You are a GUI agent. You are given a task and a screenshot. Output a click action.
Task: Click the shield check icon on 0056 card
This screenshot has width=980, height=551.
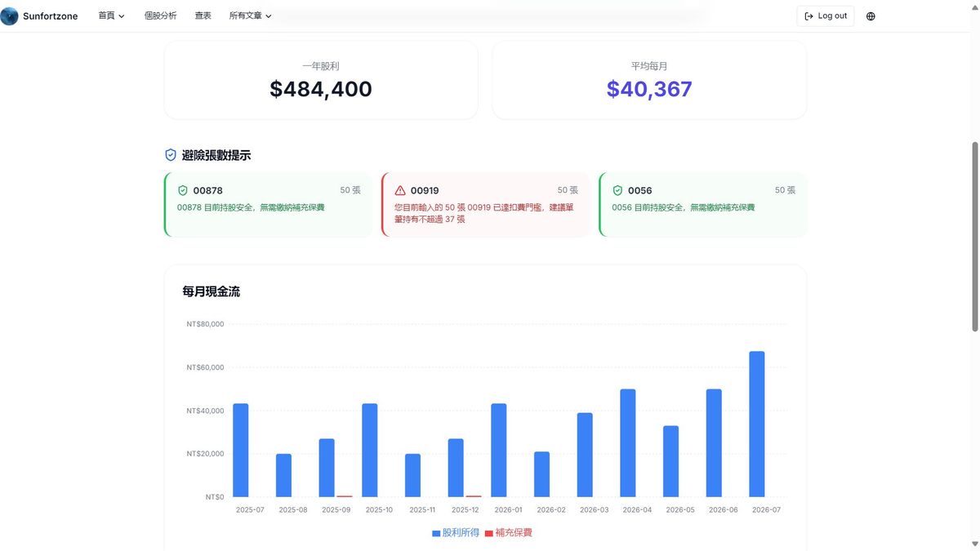617,190
